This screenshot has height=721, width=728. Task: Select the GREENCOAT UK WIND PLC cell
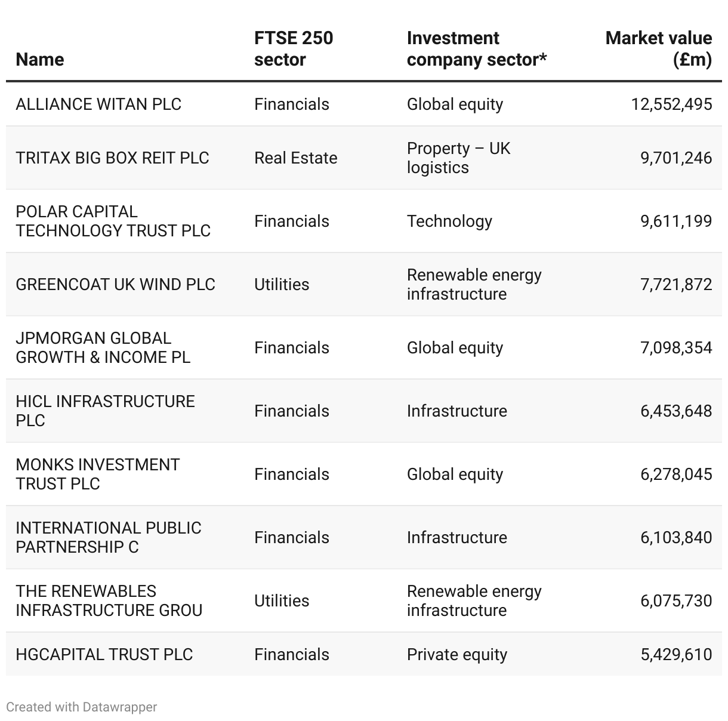pyautogui.click(x=115, y=285)
